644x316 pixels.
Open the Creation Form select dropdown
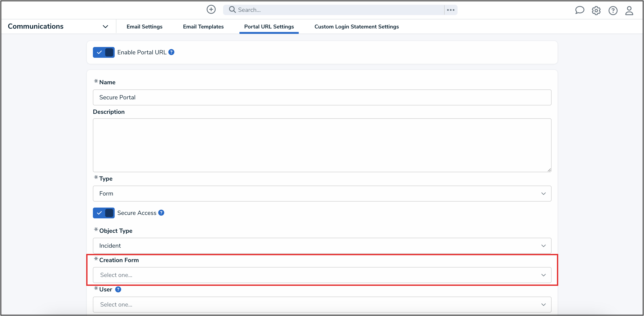point(322,275)
